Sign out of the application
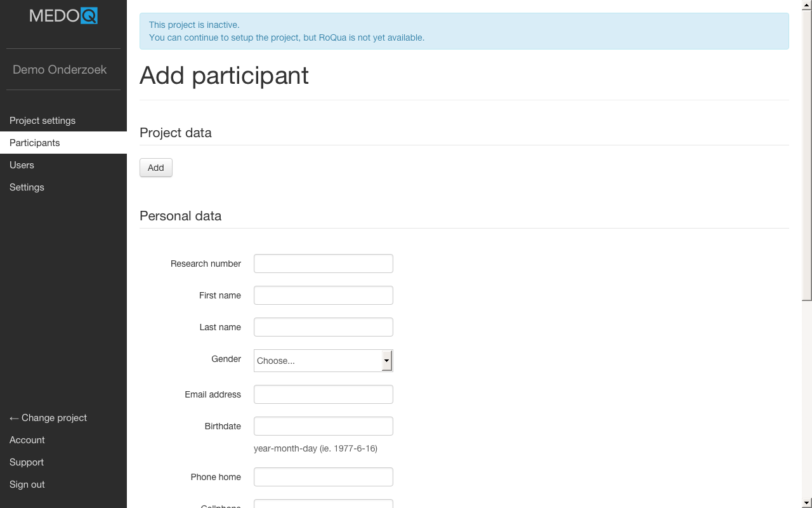 (27, 485)
